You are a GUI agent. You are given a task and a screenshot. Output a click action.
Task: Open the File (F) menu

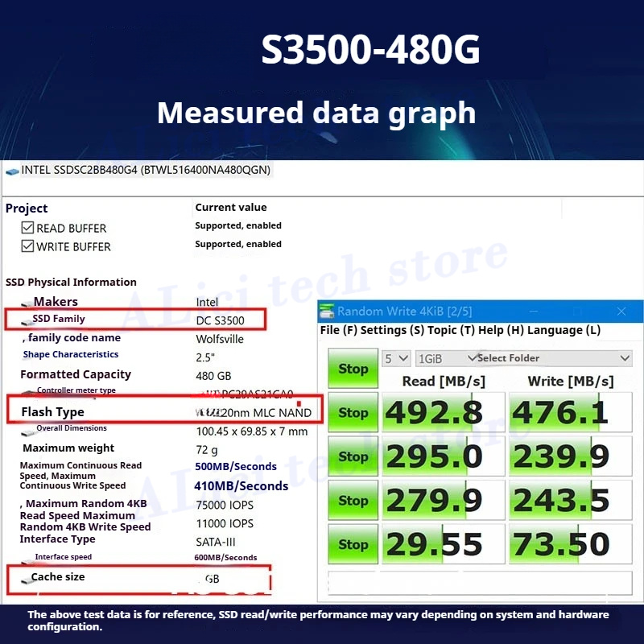click(x=338, y=330)
